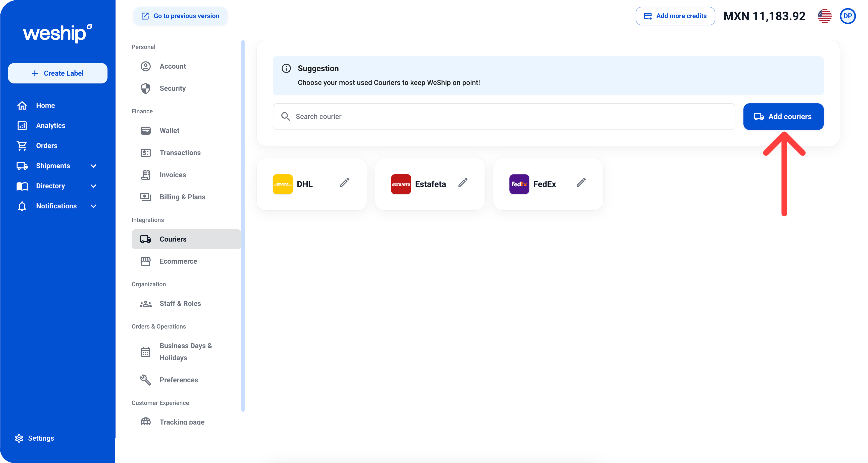868x463 pixels.
Task: Expand the Shipments menu chevron
Action: pyautogui.click(x=94, y=166)
